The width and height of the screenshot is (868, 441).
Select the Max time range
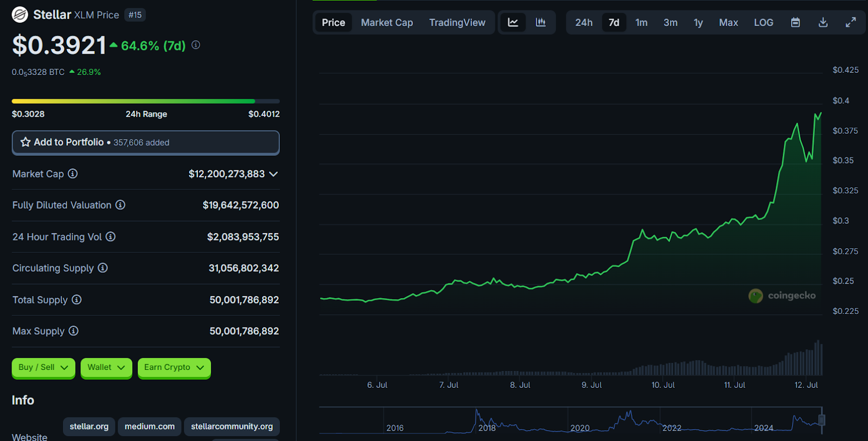pos(729,23)
